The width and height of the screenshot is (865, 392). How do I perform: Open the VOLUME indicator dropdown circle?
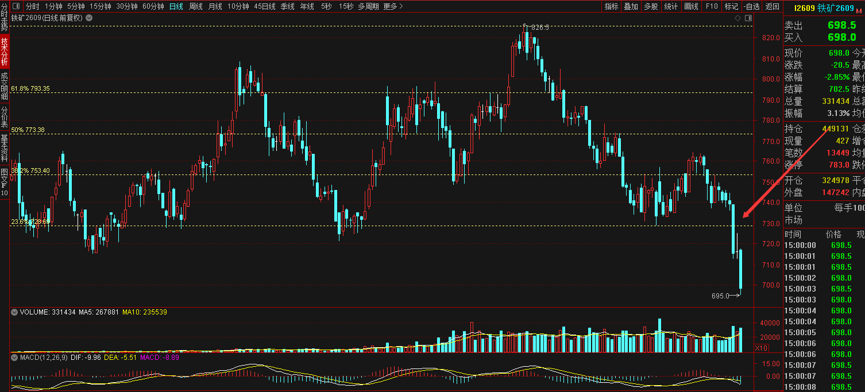(14, 312)
